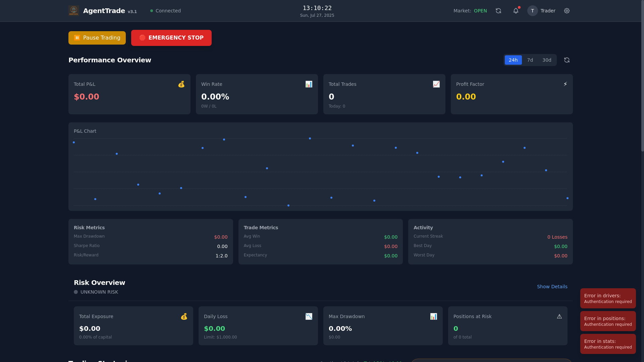Open the notifications bell
This screenshot has width=644, height=362.
pos(516,11)
